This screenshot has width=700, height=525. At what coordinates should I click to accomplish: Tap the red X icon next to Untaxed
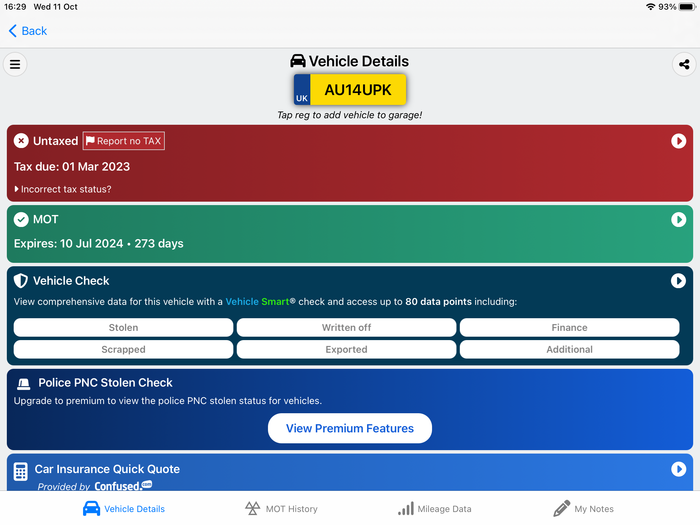pos(21,141)
